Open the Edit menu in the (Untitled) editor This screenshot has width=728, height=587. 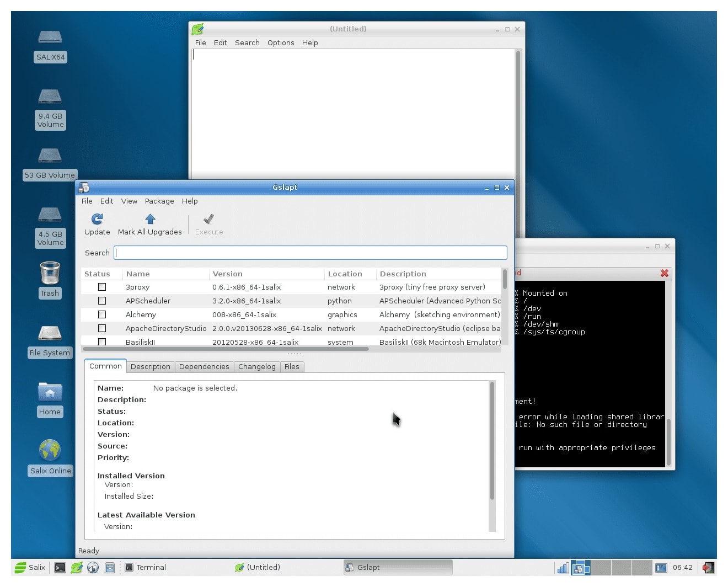(x=221, y=42)
